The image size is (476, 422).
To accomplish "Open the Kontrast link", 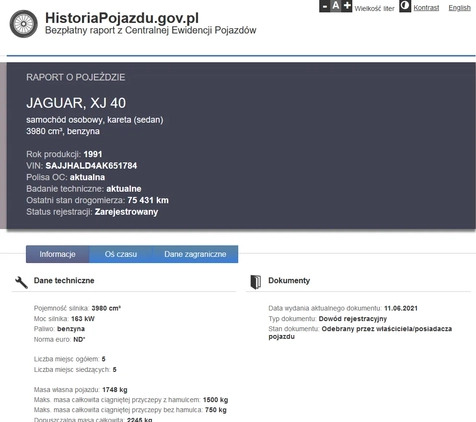I will point(426,8).
